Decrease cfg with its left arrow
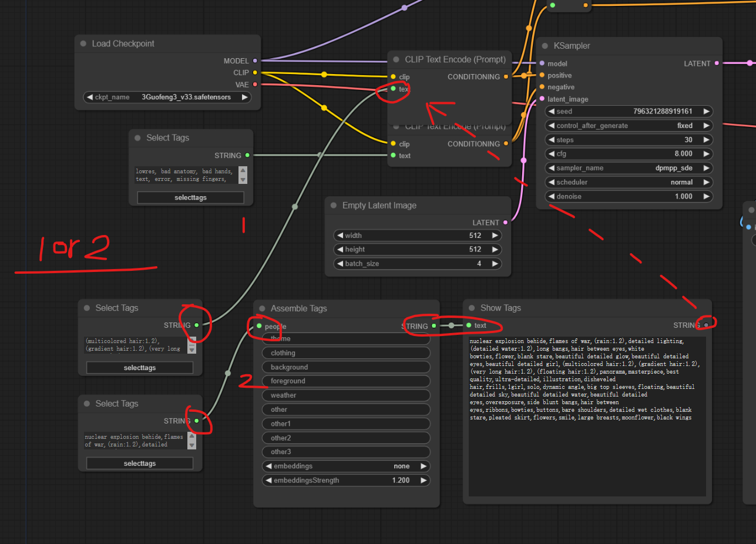This screenshot has width=756, height=544. pos(552,154)
